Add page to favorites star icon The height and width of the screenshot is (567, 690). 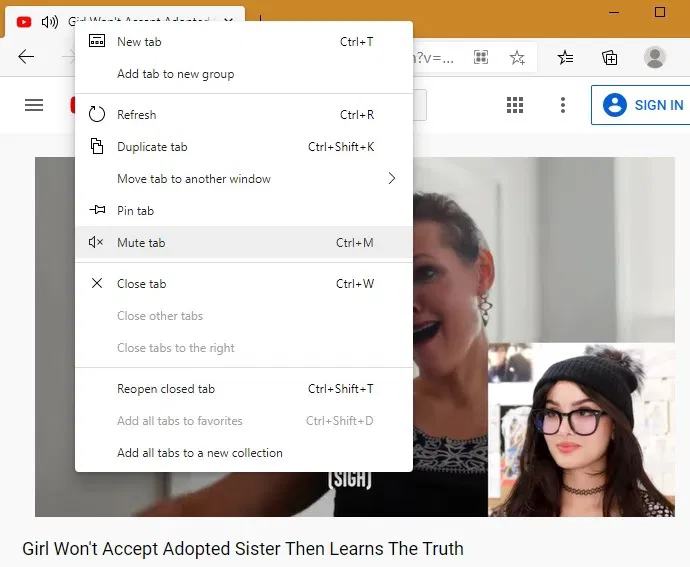tap(517, 58)
